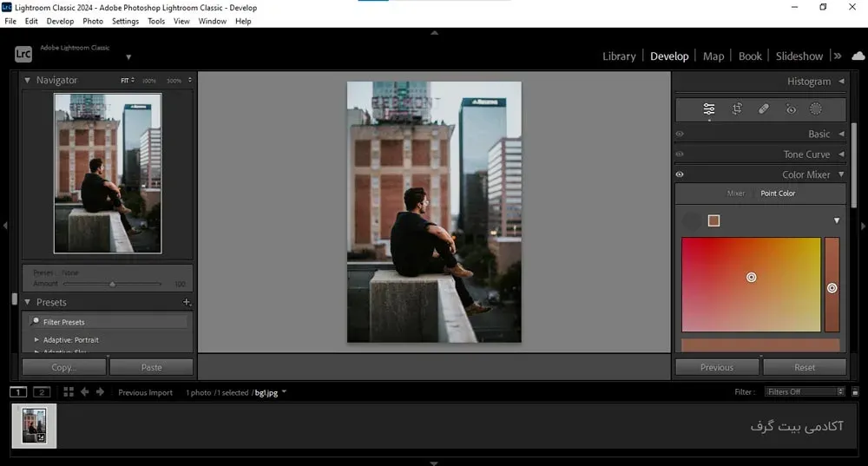Toggle Color Mixer panel visibility eye
Viewport: 868px width, 466px height.
coord(680,174)
